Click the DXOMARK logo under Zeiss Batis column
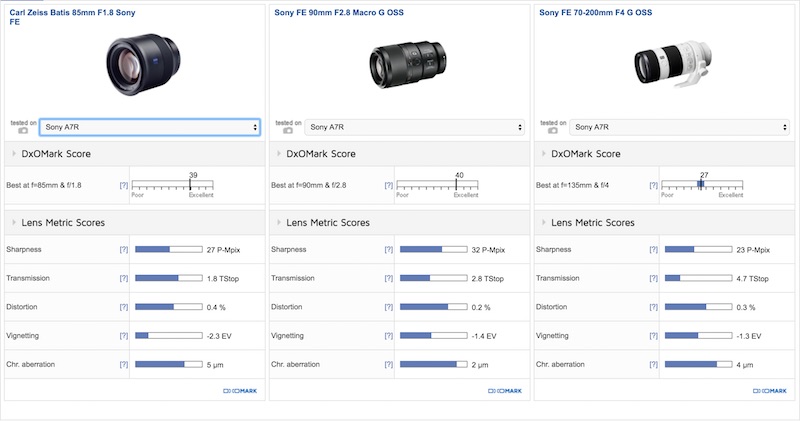The height and width of the screenshot is (421, 800). coord(240,391)
